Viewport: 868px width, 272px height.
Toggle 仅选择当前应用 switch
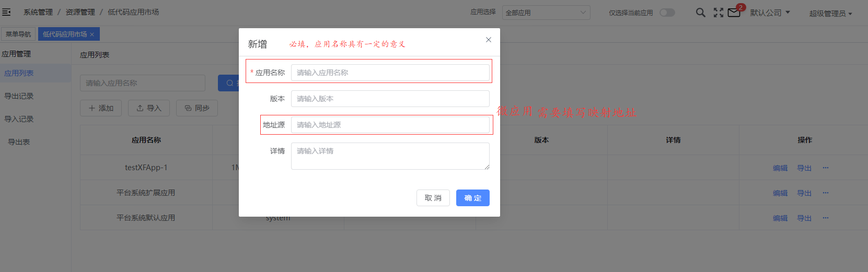(x=667, y=13)
